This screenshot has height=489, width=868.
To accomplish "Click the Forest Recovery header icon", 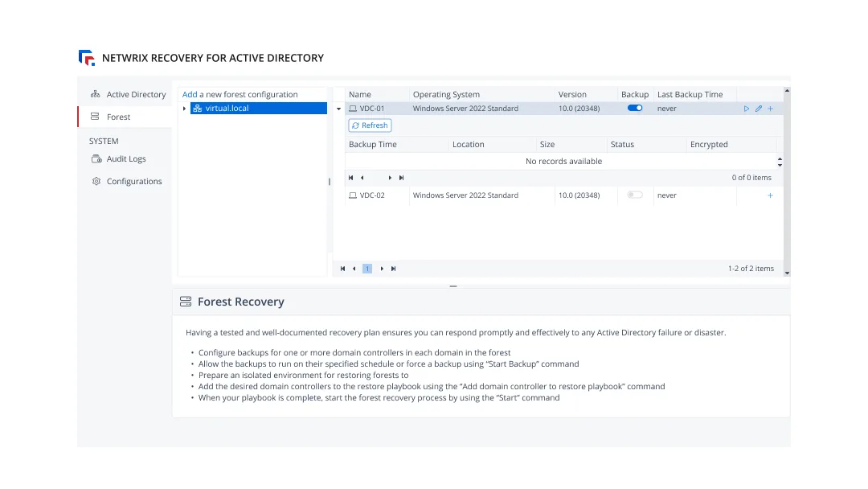I will (186, 302).
